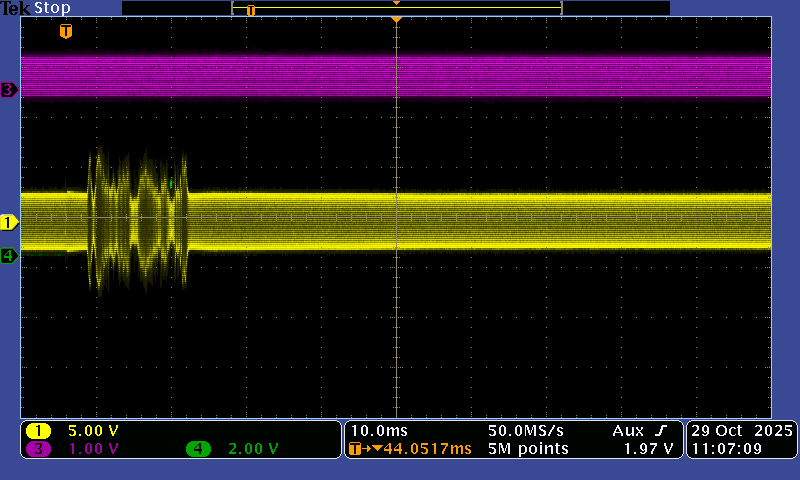This screenshot has width=800, height=480.
Task: Click the 1.97 V trigger level readout
Action: [650, 449]
